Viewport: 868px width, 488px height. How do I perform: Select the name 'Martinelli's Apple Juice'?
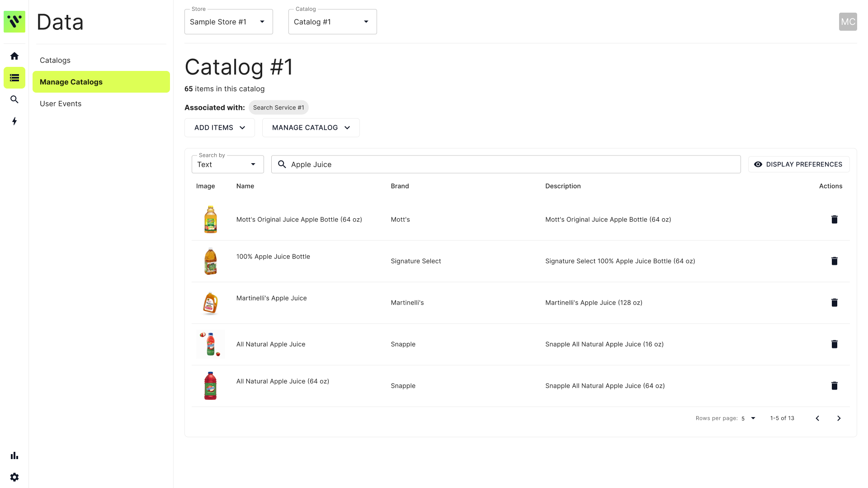(271, 298)
